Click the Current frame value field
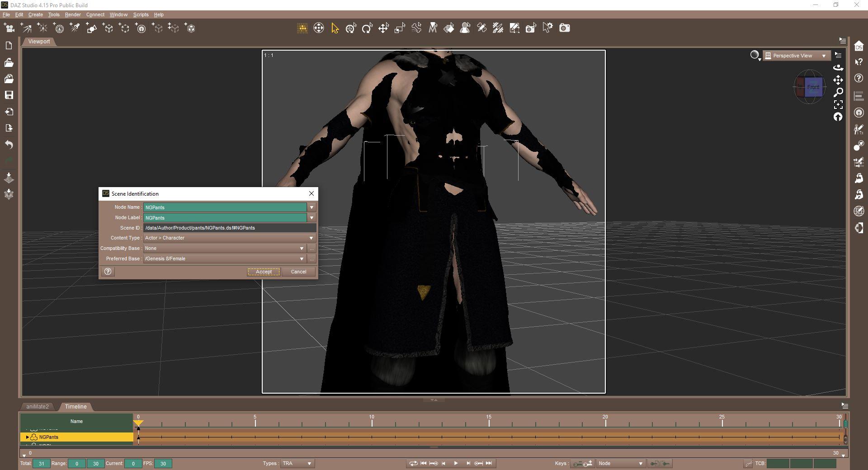 [x=133, y=463]
